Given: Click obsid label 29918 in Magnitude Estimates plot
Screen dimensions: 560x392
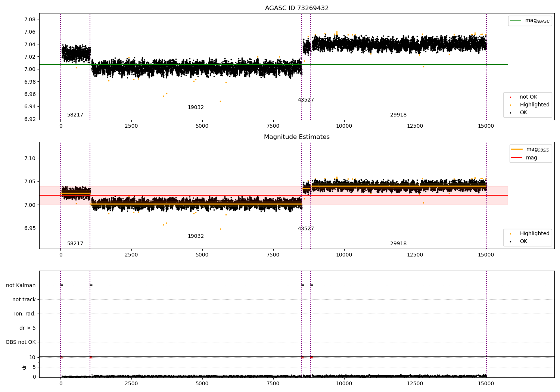Looking at the screenshot, I should coord(398,244).
